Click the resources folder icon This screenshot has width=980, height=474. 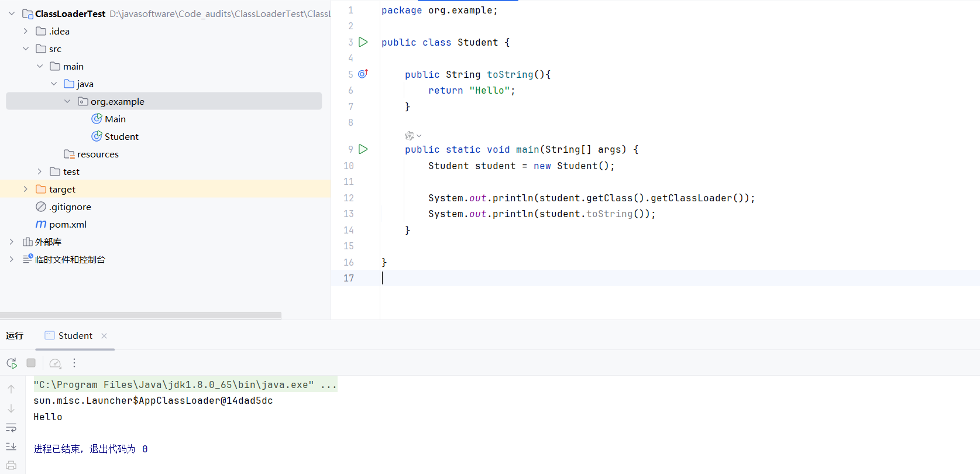coord(69,154)
